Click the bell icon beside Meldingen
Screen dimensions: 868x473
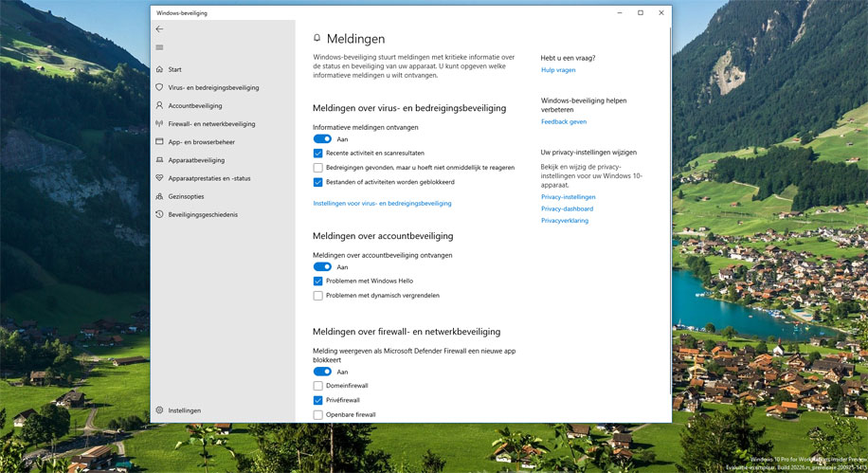pos(316,38)
